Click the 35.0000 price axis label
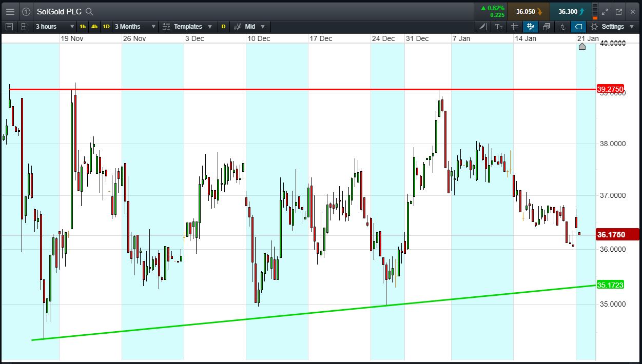Viewport: 642px width, 364px height. (x=612, y=304)
